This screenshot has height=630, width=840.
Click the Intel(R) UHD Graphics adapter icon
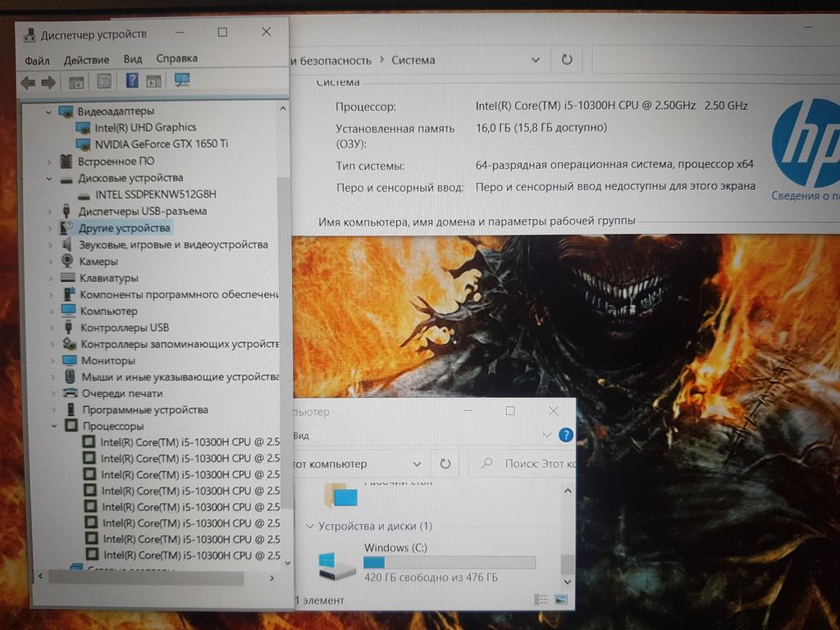click(x=84, y=128)
